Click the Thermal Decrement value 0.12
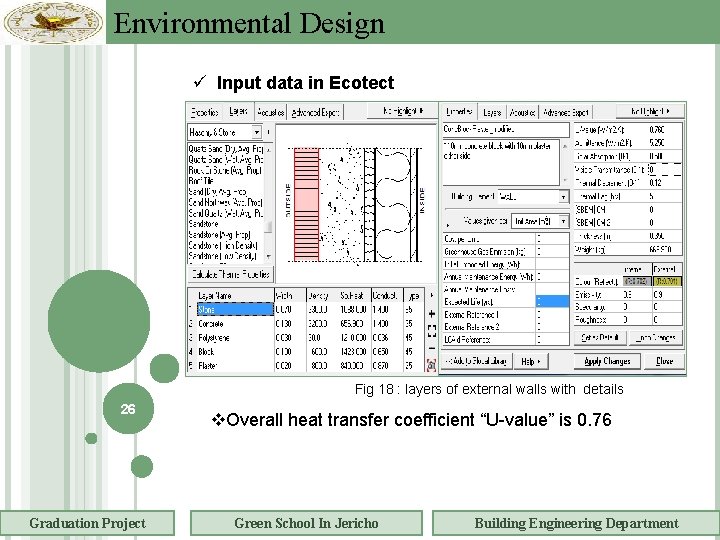 click(664, 183)
